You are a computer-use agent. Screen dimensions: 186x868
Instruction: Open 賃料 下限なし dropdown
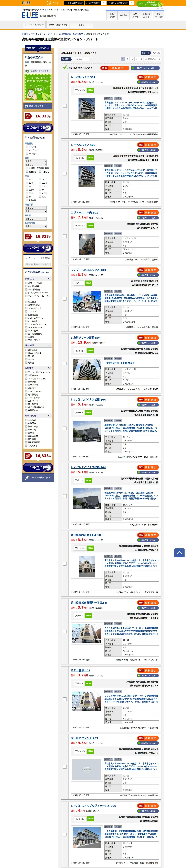pos(36,161)
